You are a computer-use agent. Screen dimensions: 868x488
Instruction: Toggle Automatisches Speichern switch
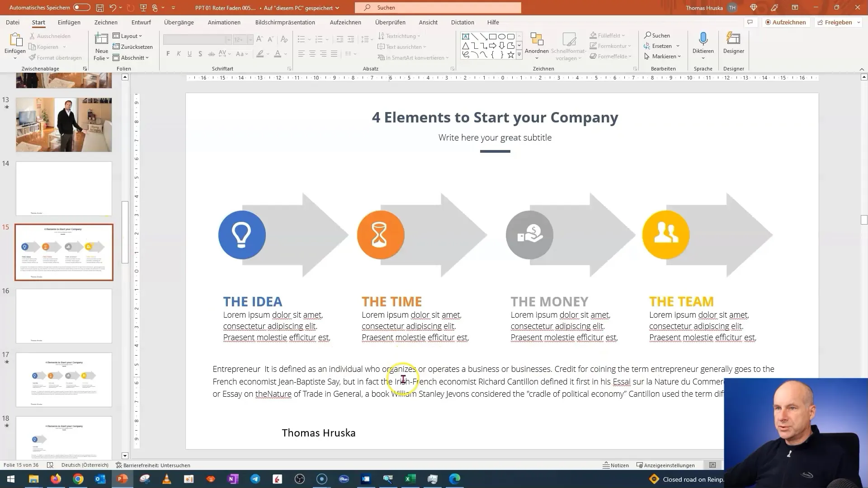pyautogui.click(x=82, y=7)
